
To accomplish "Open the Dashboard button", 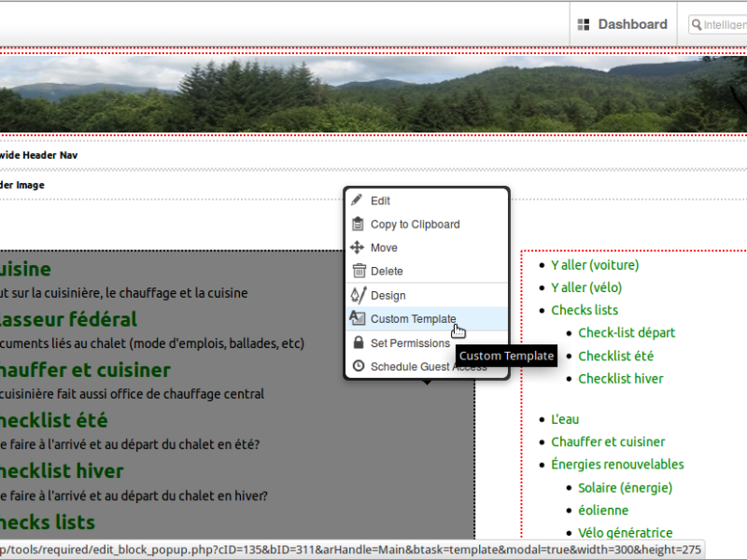I will [x=623, y=24].
